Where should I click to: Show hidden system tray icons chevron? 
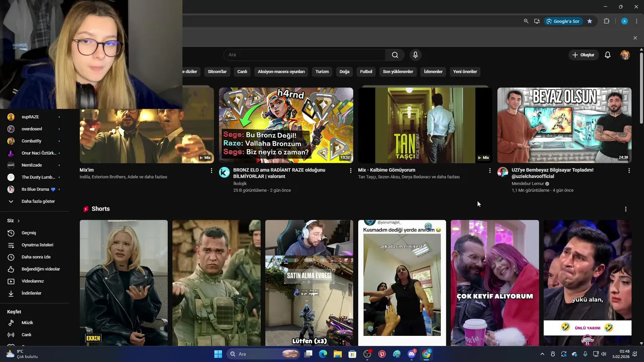[x=542, y=354]
